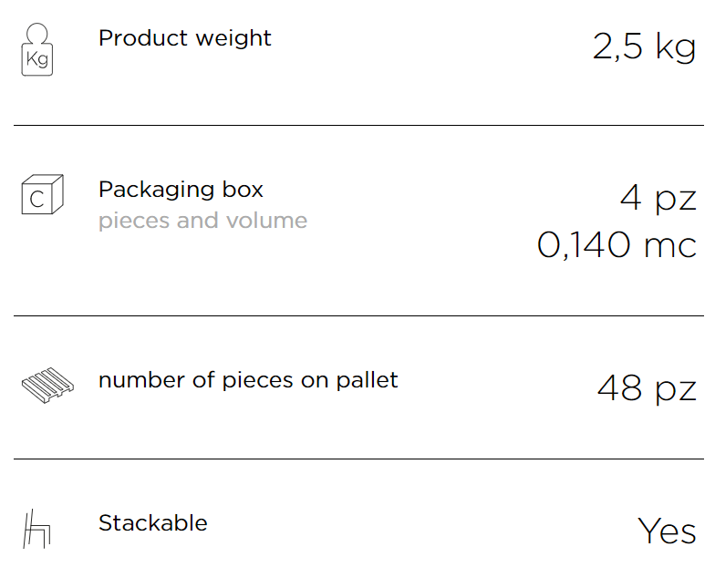Click the divider line above Stackable row
The width and height of the screenshot is (715, 588).
click(359, 459)
